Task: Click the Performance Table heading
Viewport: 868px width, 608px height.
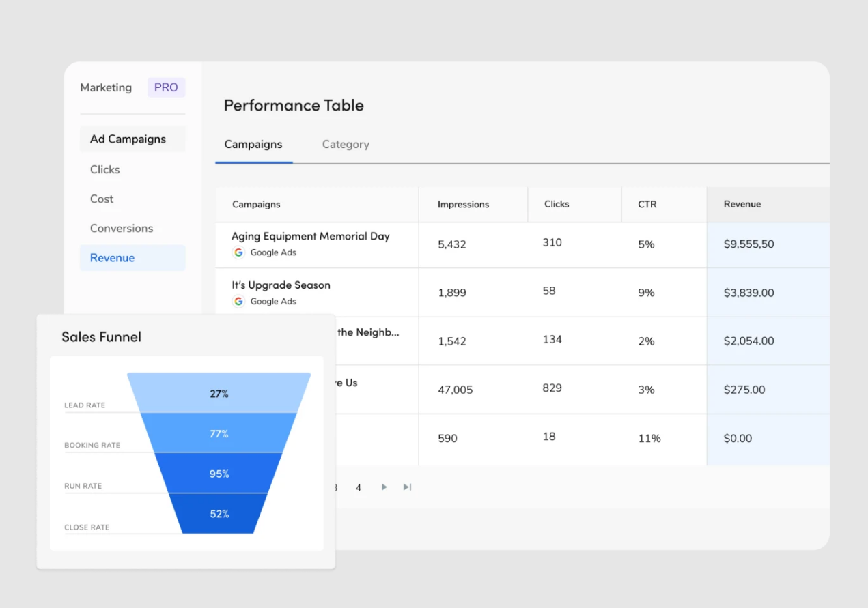Action: [294, 105]
